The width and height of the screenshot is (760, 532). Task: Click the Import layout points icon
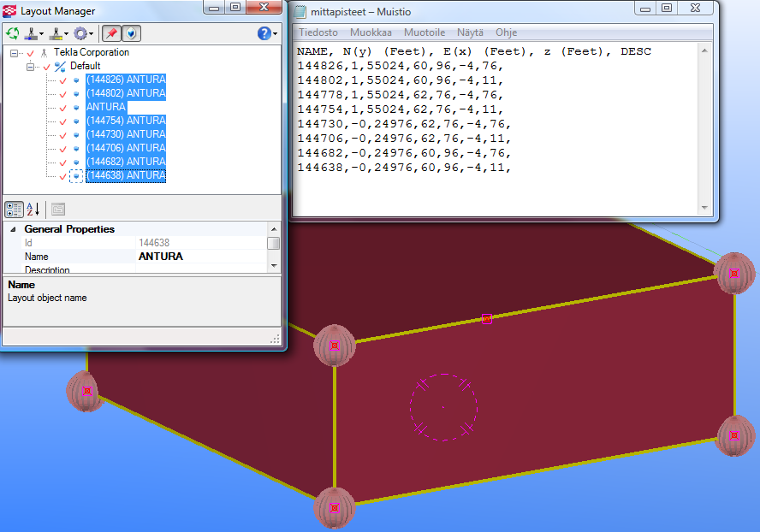pos(32,33)
